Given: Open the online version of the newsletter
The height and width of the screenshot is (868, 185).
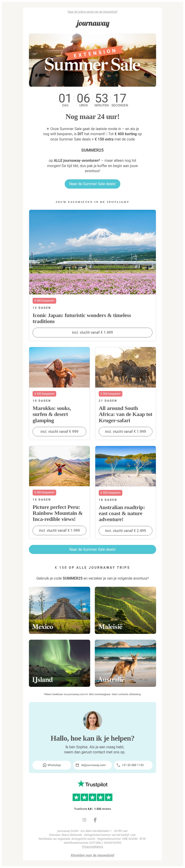Looking at the screenshot, I should pos(92,12).
